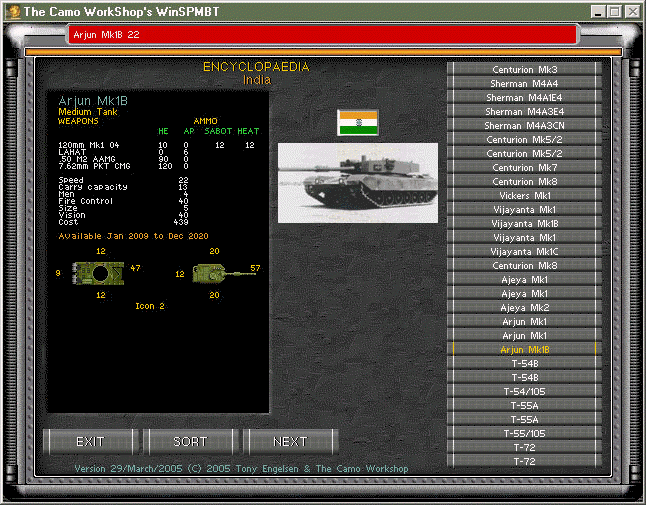The width and height of the screenshot is (646, 505).
Task: Choose T-54/105 from the list
Action: 524,392
